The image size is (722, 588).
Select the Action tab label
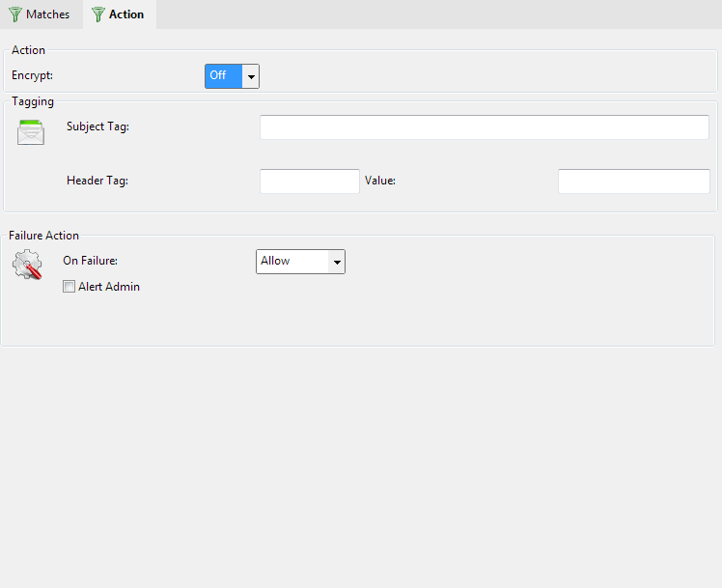[126, 14]
